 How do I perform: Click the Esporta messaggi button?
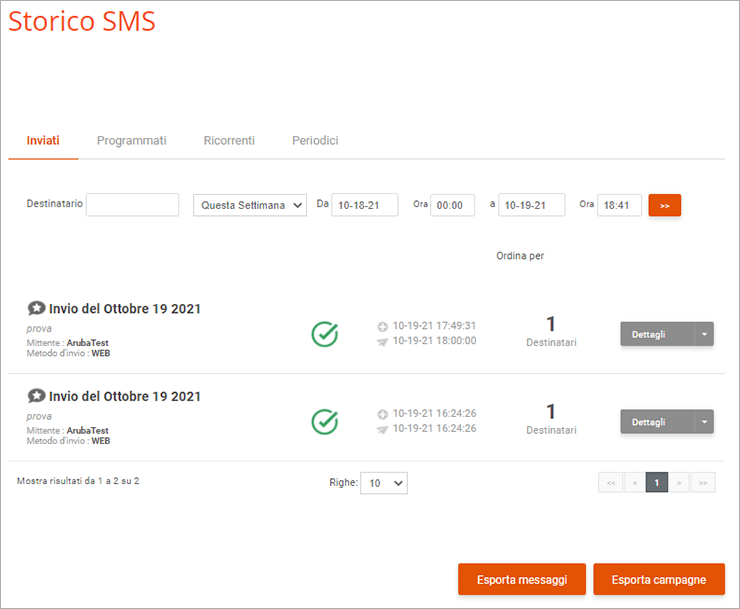(522, 579)
